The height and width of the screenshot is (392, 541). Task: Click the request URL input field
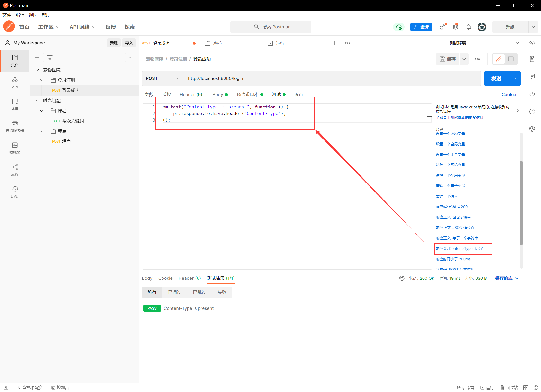332,78
